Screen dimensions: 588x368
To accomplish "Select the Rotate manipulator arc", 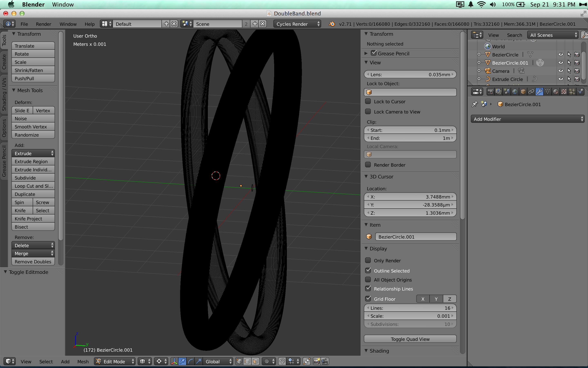I will pyautogui.click(x=190, y=361).
